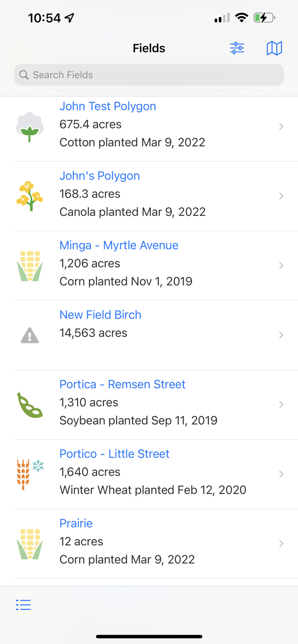Click the warning triangle icon on New Field Birch

30,335
